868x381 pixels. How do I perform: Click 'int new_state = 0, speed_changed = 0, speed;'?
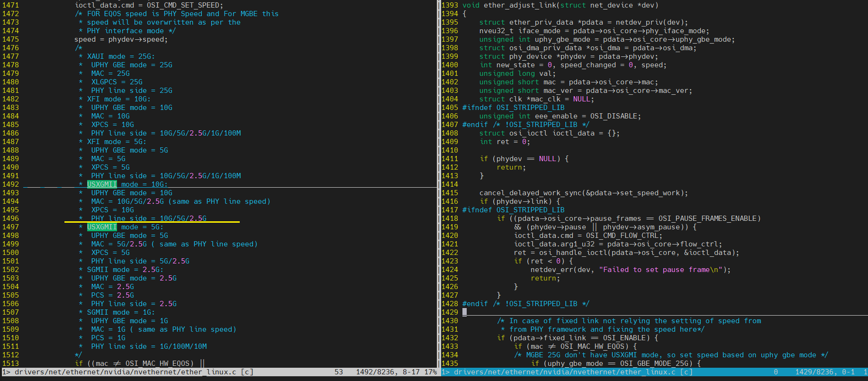[x=573, y=65]
